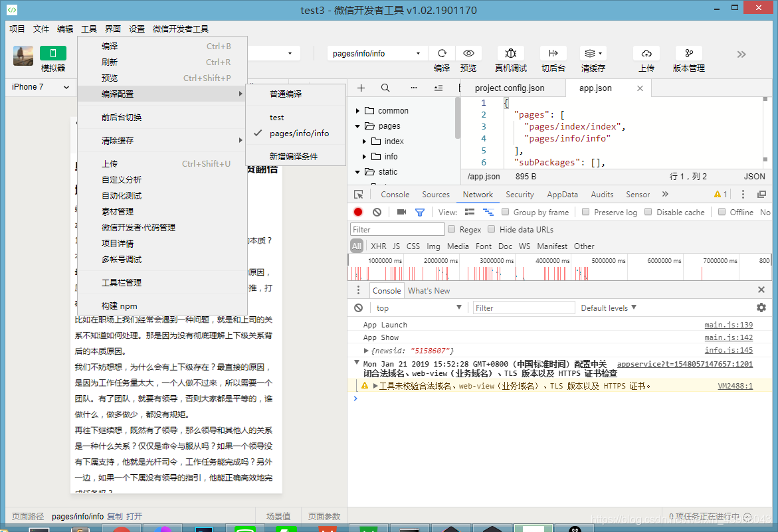Click the XHR filter type
The image size is (778, 532).
pyautogui.click(x=378, y=246)
